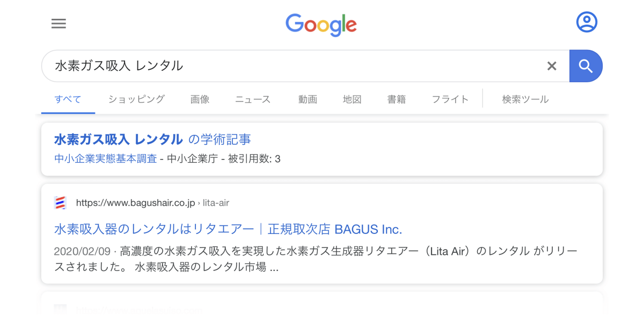644x322 pixels.
Task: Clear the search query with X
Action: [552, 66]
